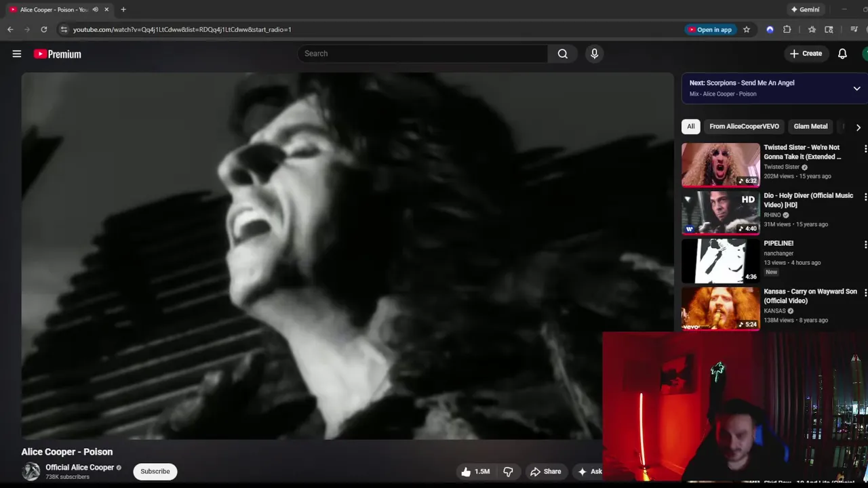Image resolution: width=868 pixels, height=488 pixels.
Task: Select the All filter chip
Action: [x=690, y=127]
